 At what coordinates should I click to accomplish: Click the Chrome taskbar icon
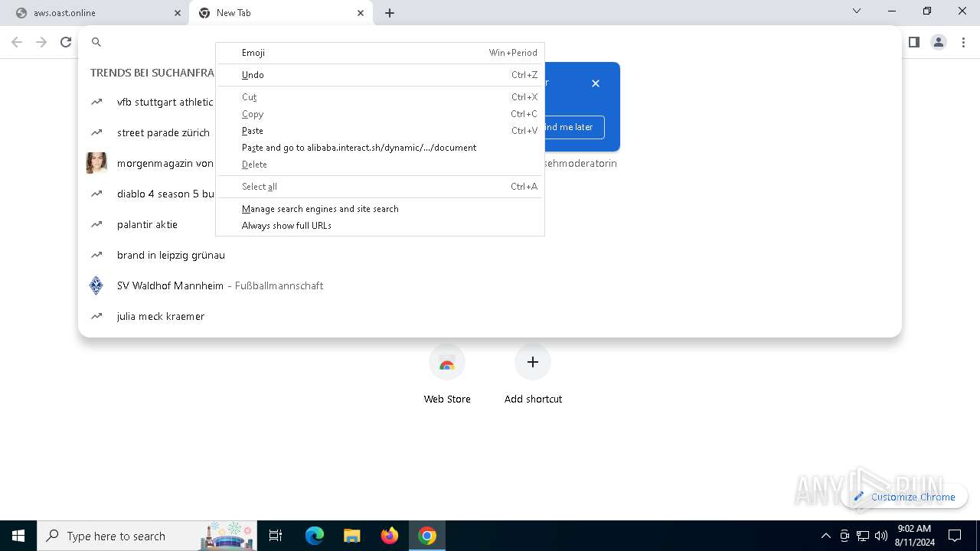427,536
